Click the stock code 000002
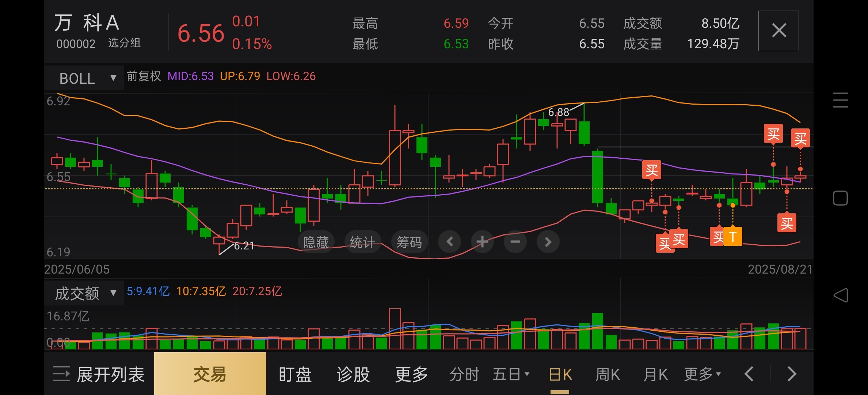 [76, 44]
